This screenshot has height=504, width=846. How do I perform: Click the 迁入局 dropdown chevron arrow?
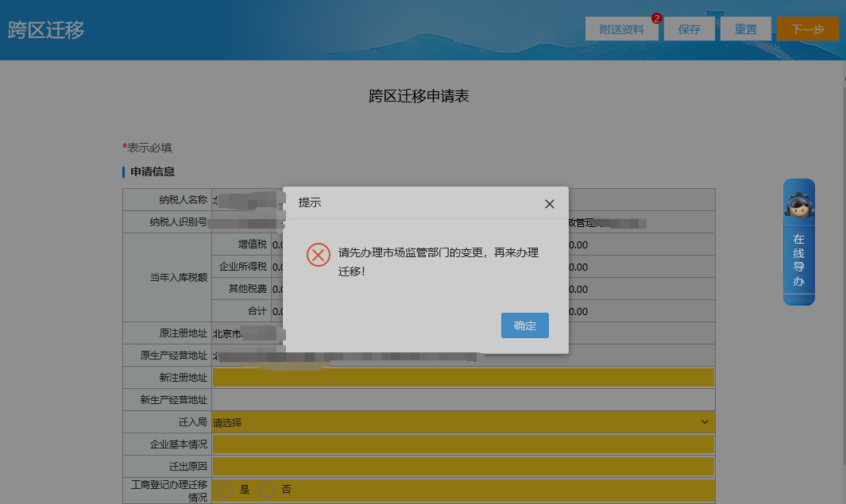pos(705,421)
